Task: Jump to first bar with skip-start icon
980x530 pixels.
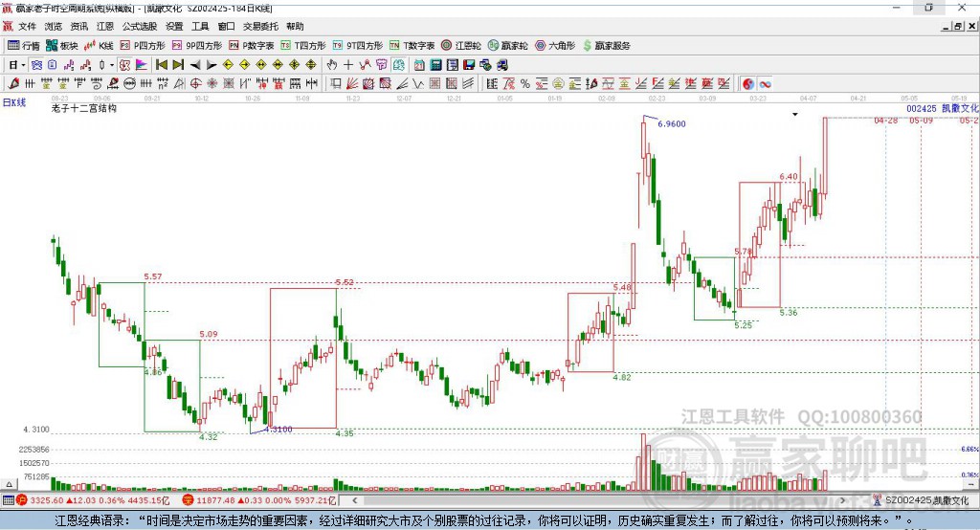Action: tap(161, 65)
